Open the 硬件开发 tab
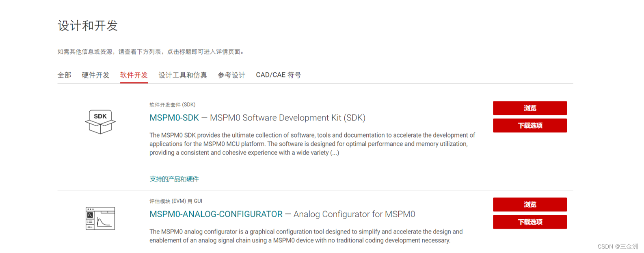 (x=95, y=75)
